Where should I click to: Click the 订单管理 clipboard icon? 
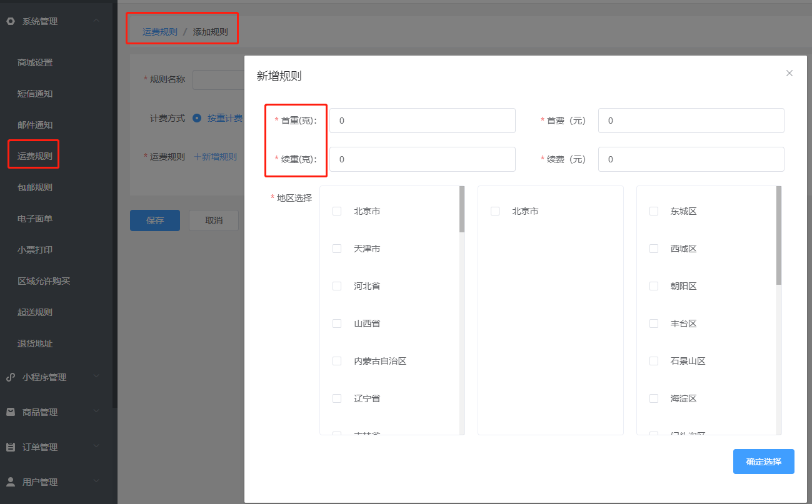(x=10, y=447)
